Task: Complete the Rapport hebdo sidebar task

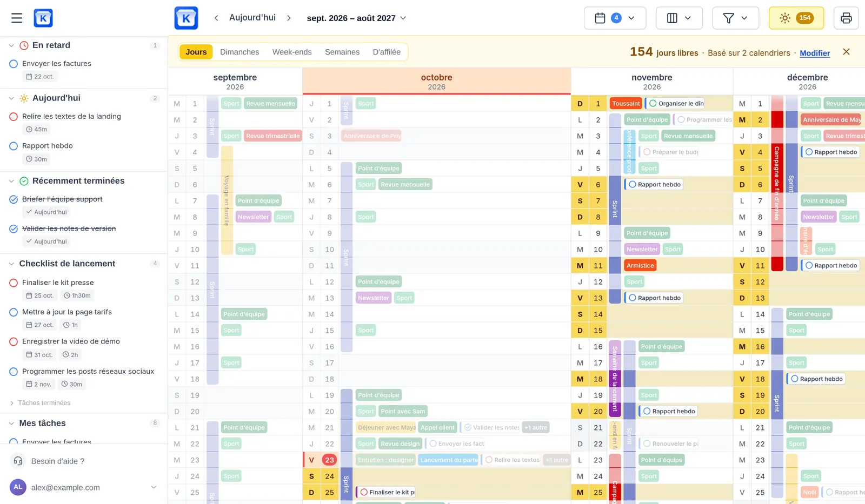Action: 14,146
